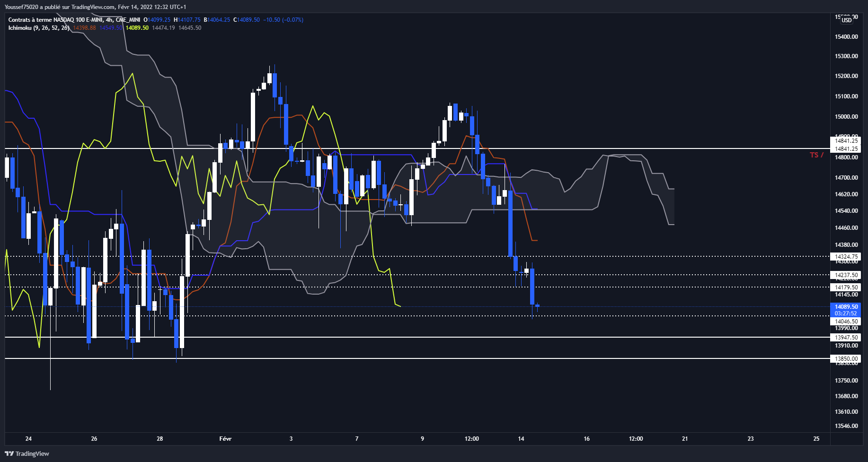The width and height of the screenshot is (868, 462).
Task: Click the TradingView logo in the footer
Action: (27, 453)
